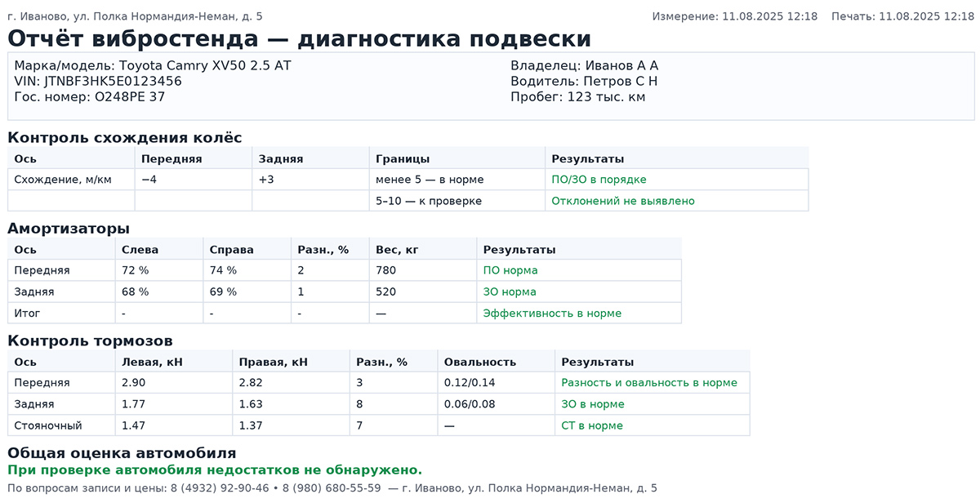
Task: Click the front axle weight '780'
Action: point(385,270)
